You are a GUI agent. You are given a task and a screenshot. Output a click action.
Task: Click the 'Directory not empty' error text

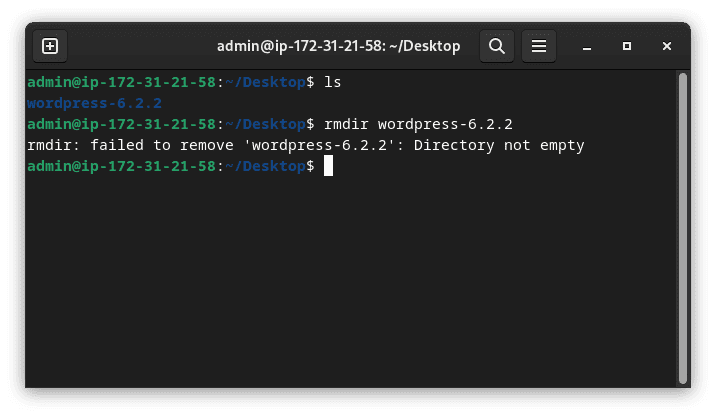(499, 145)
